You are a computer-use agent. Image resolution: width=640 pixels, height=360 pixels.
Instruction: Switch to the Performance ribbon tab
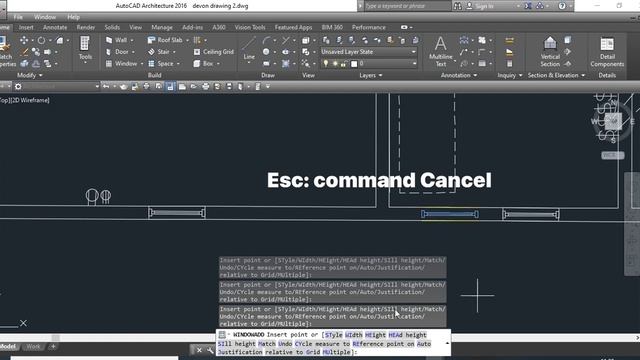coord(369,27)
